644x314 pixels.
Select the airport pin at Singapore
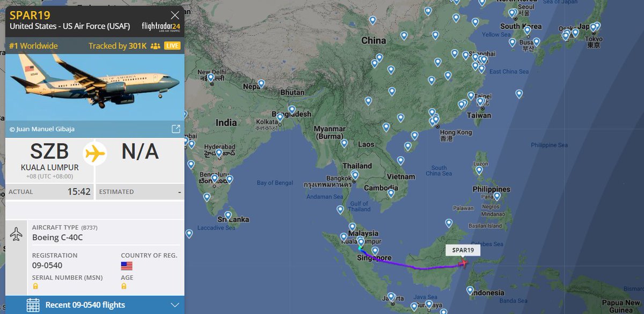tap(375, 251)
